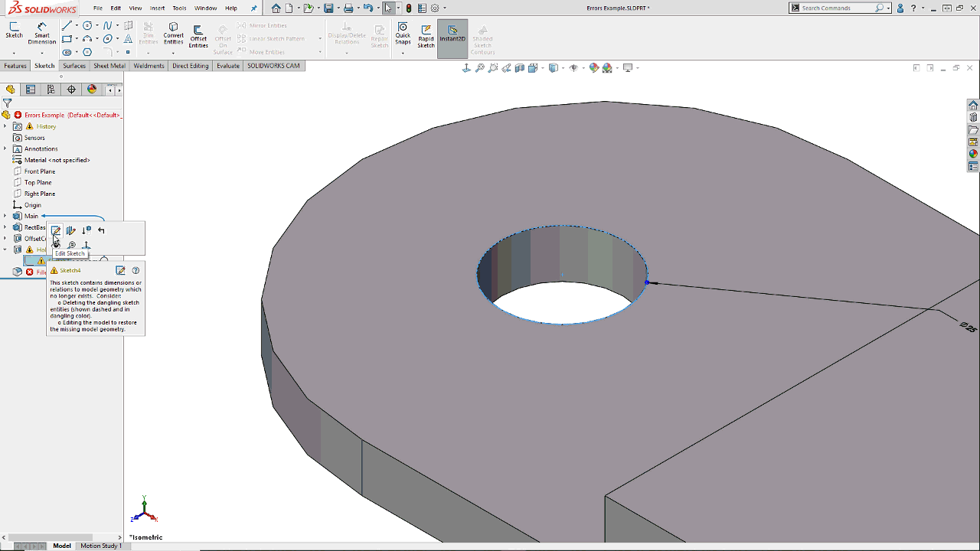Expand the Main feature
This screenshot has width=980, height=551.
click(5, 216)
